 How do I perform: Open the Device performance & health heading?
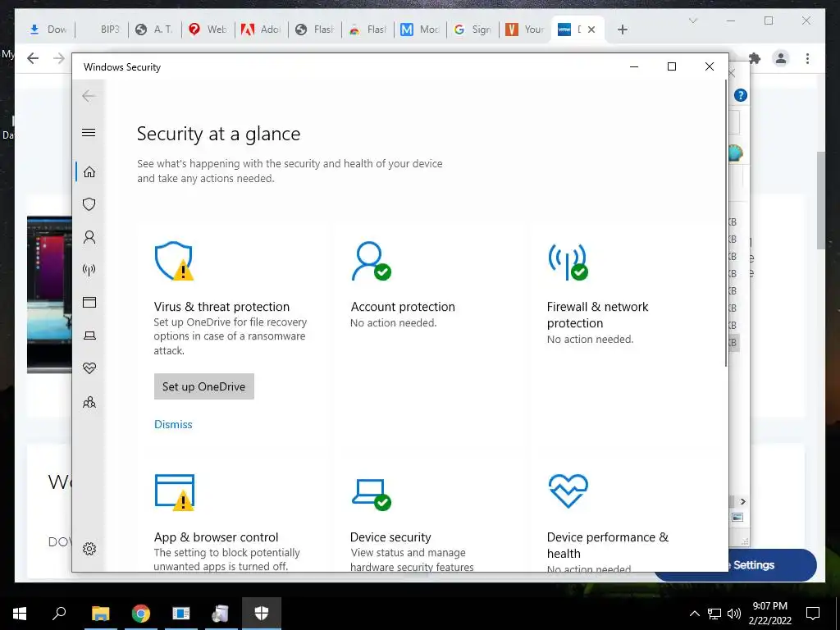(x=608, y=545)
